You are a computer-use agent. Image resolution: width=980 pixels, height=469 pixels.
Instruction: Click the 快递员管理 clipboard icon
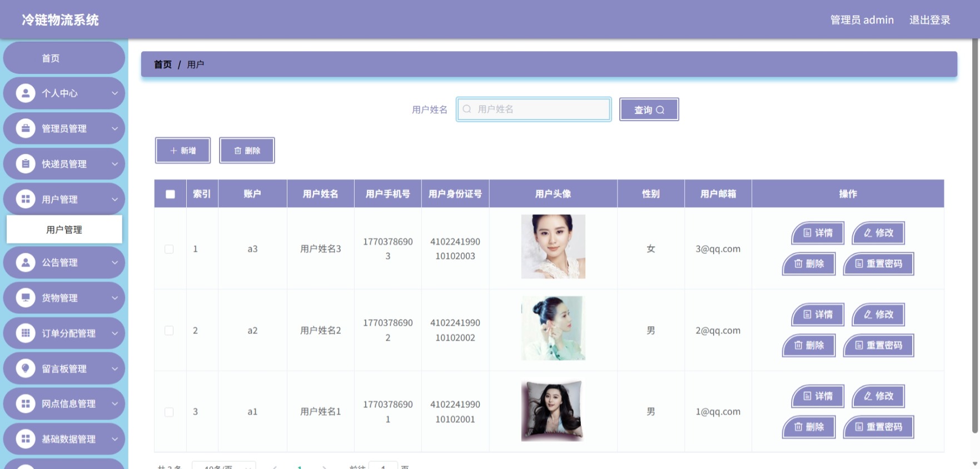26,164
